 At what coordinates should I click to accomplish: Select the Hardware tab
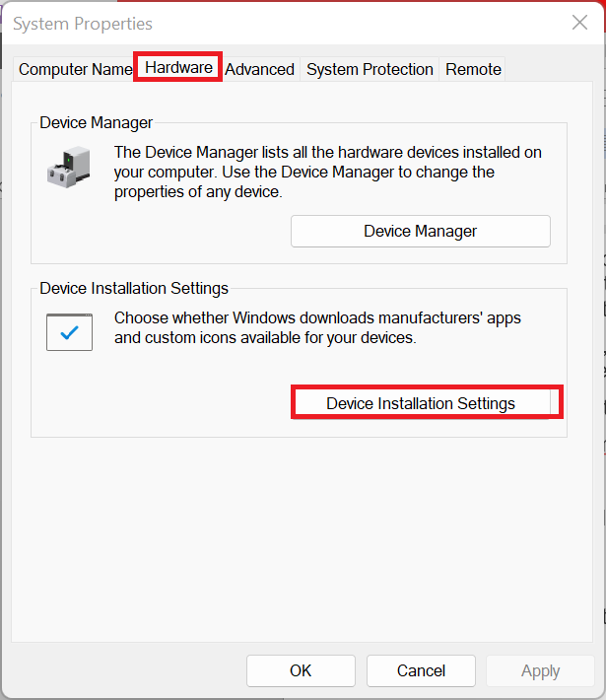point(178,67)
